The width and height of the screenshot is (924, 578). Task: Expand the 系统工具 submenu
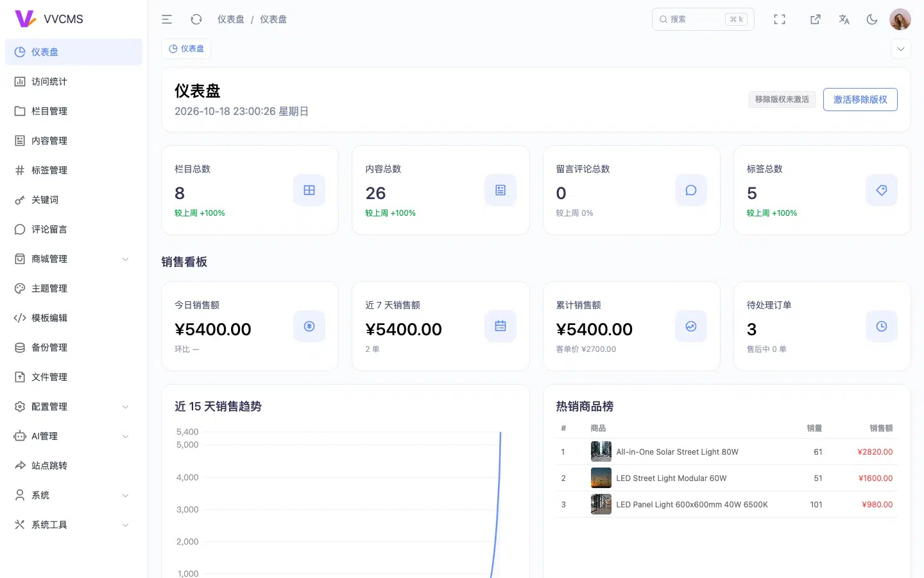[74, 525]
